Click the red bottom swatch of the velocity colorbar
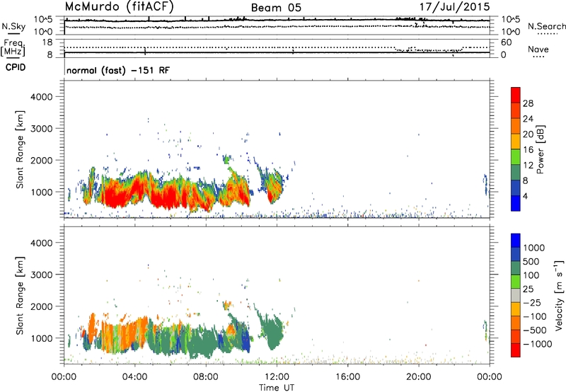 tap(516, 350)
